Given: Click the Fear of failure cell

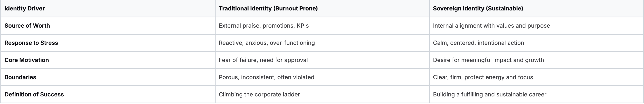Looking at the screenshot, I should point(263,60).
